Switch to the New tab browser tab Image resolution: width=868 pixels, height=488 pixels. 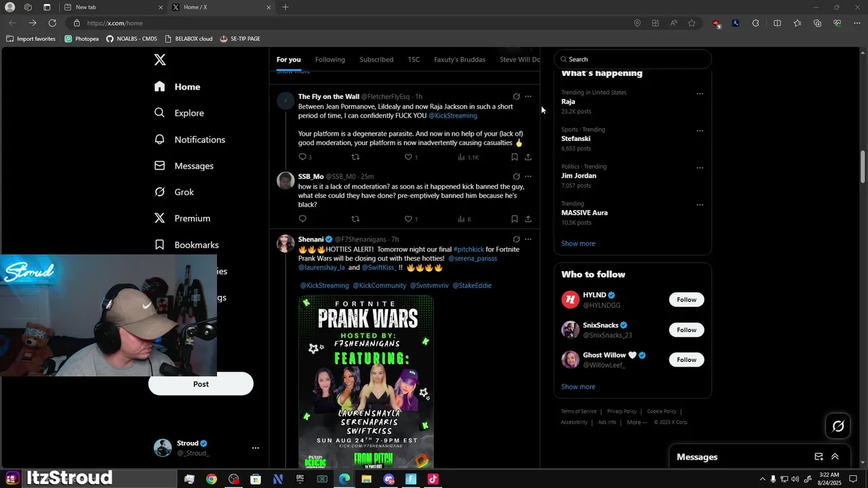113,7
